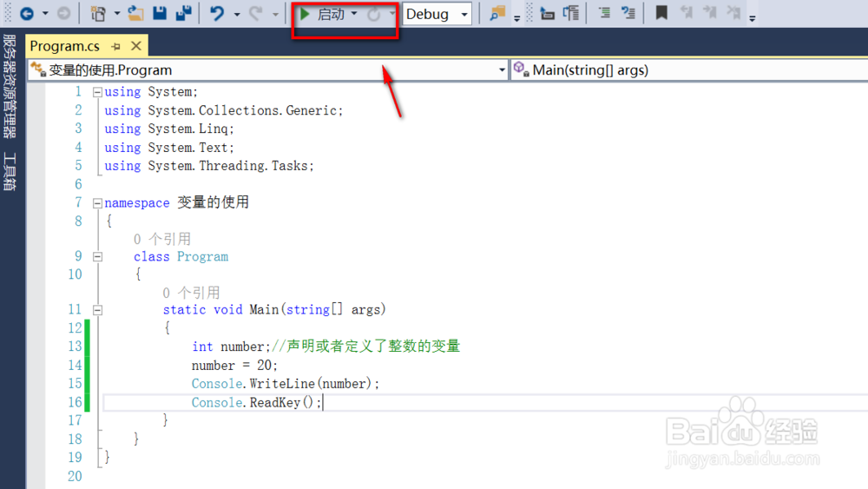Toggle the pin on Program.cs tab
The width and height of the screenshot is (868, 489).
coord(115,47)
